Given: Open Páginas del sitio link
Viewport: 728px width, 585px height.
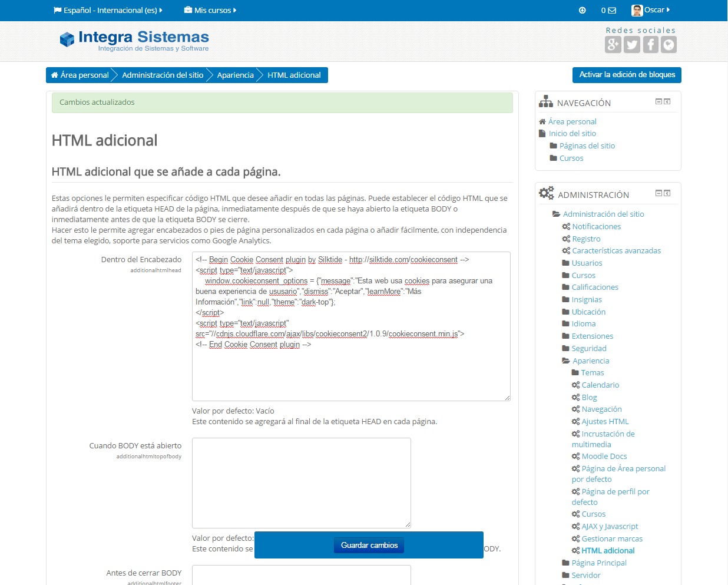Looking at the screenshot, I should (x=587, y=146).
